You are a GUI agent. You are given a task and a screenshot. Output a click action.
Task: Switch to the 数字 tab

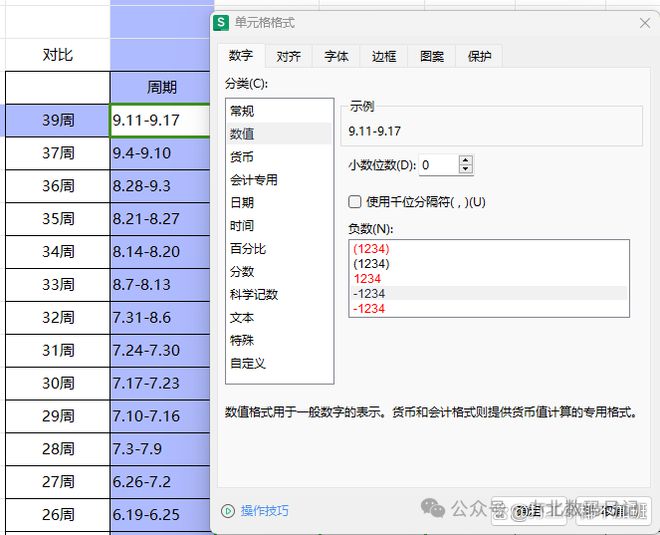[x=241, y=56]
